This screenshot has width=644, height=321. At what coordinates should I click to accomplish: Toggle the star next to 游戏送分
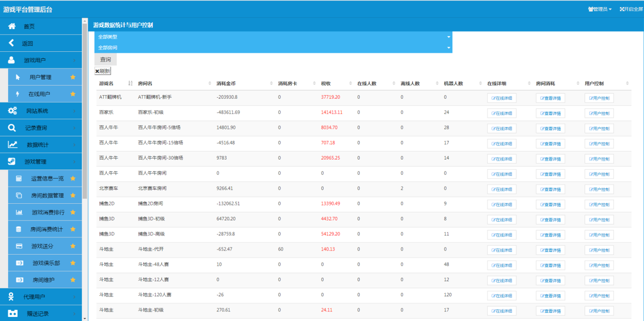73,246
